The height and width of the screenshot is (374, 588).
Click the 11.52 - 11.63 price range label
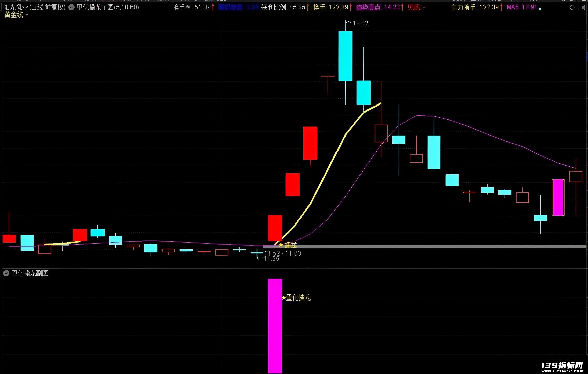tap(283, 253)
